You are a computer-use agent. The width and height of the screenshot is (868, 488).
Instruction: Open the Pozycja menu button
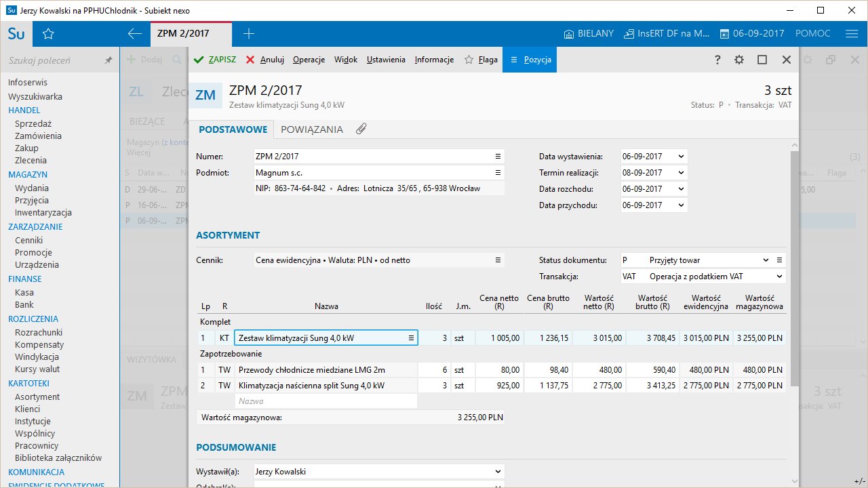(530, 60)
